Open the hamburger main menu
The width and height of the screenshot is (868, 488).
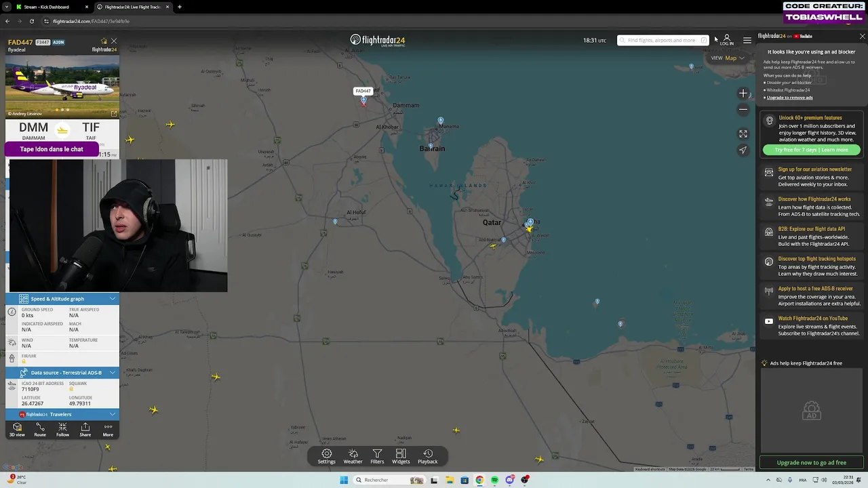click(x=747, y=40)
